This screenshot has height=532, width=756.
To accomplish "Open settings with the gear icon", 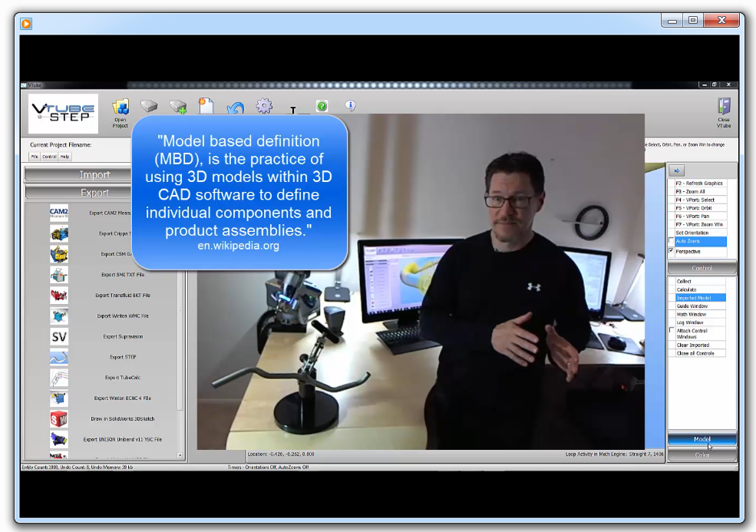I will [264, 107].
